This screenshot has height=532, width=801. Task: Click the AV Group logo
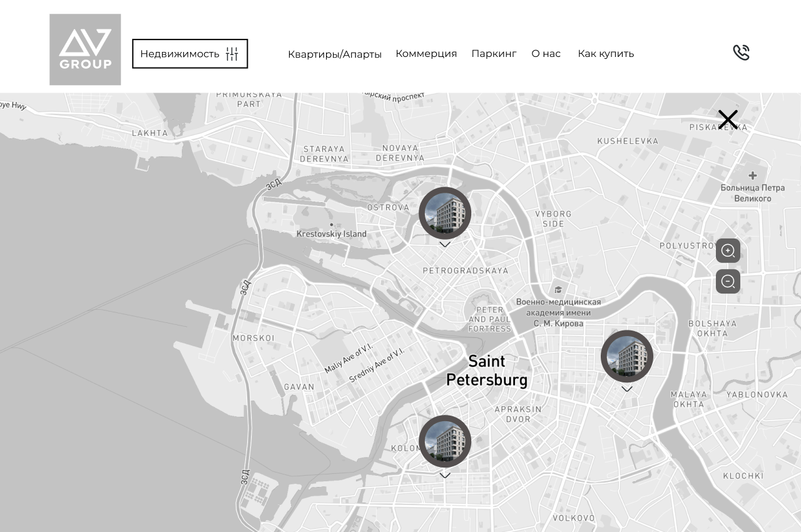(85, 49)
